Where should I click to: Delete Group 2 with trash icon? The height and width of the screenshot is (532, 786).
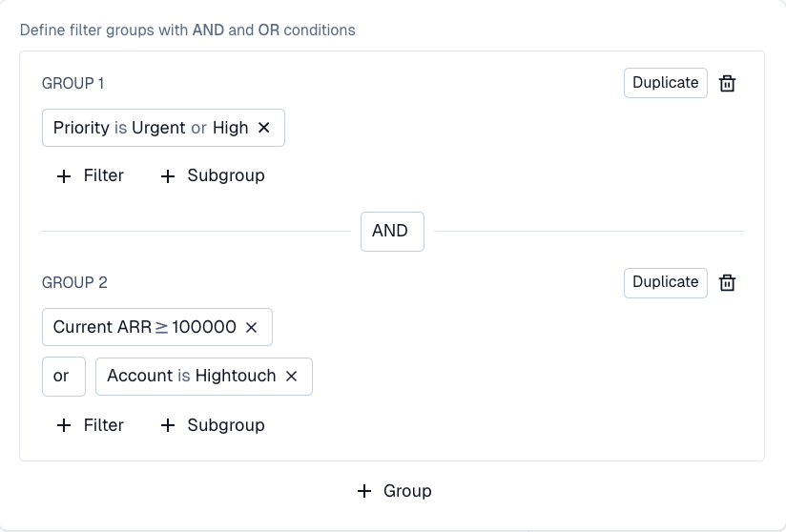(727, 282)
